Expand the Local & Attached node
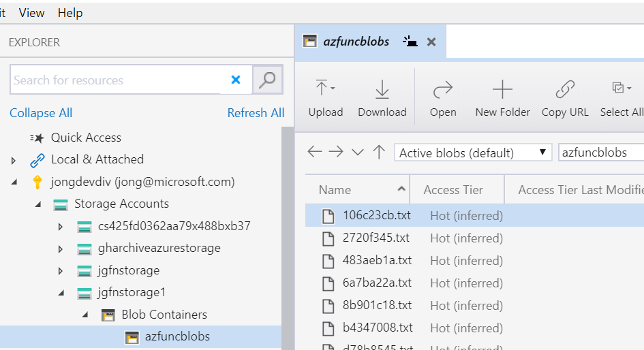644x350 pixels. [x=14, y=160]
